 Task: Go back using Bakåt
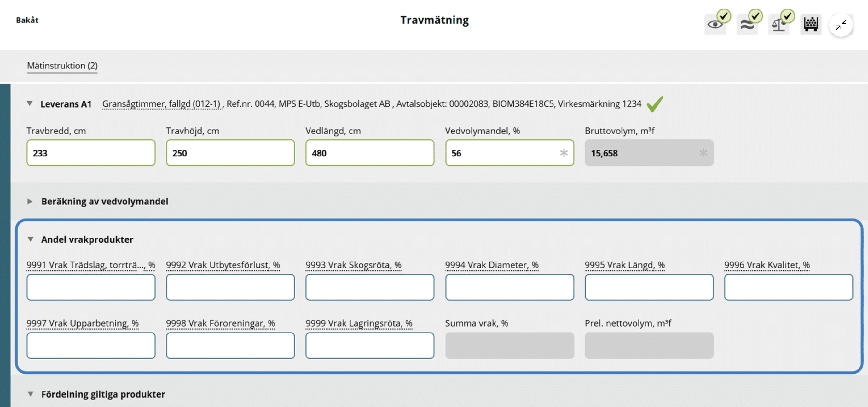coord(27,20)
